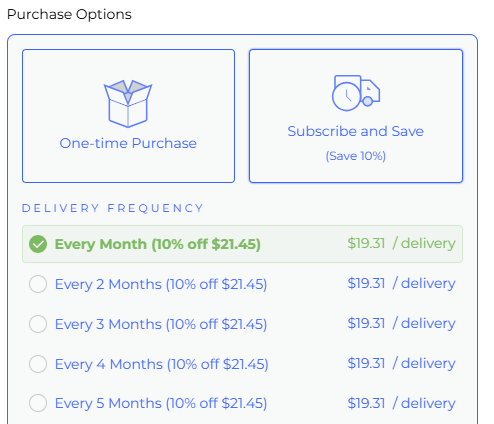
Task: Click Every 3 Months label text
Action: pyautogui.click(x=161, y=324)
